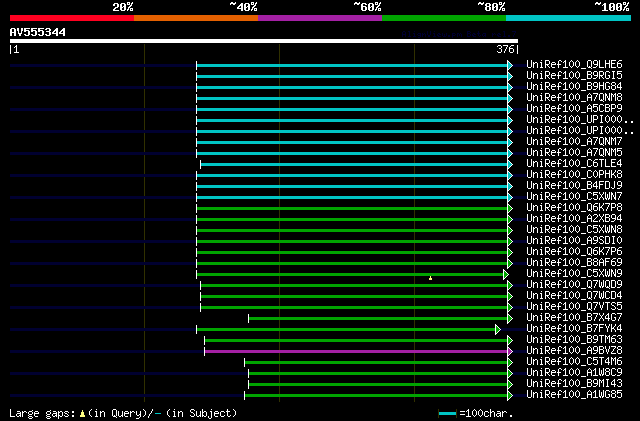Select the UniRef100_A2XB94 hit label

[x=574, y=219]
